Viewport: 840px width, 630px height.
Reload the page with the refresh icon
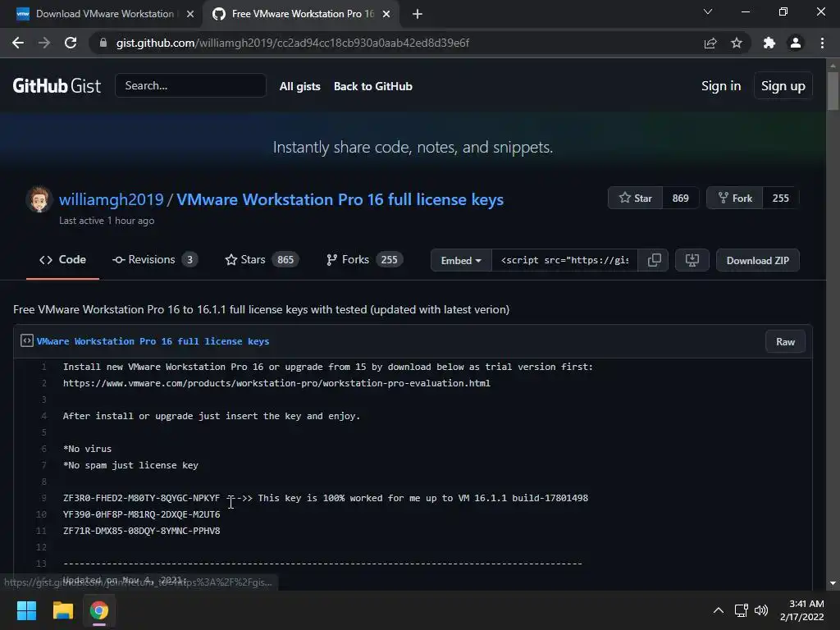point(71,43)
